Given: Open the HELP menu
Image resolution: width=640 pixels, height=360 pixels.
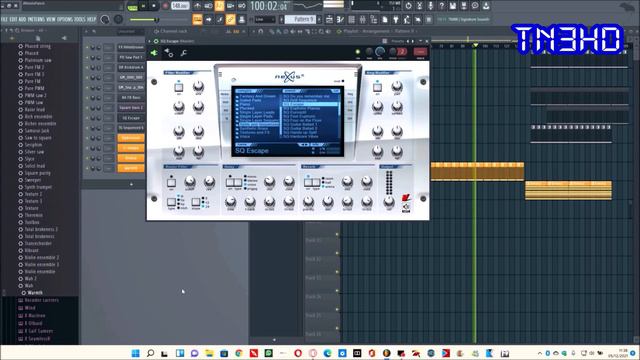Looking at the screenshot, I should coord(91,19).
